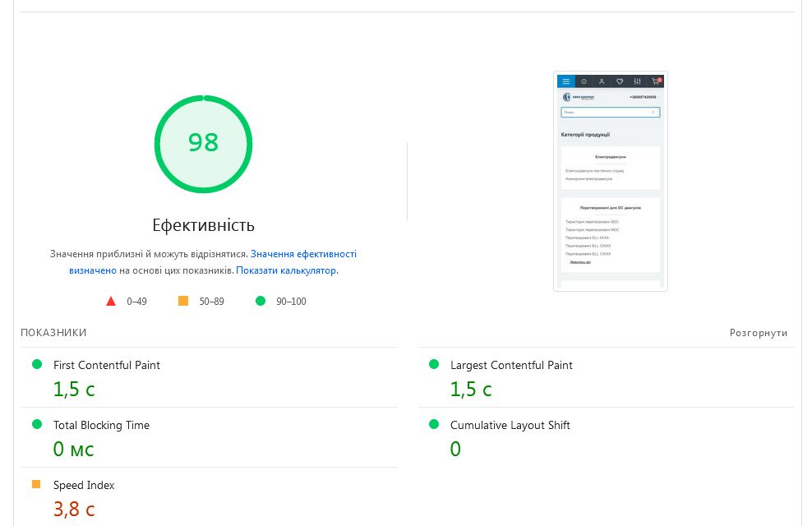The image size is (812, 526).
Task: Click shopping cart icon in page preview
Action: 656,81
